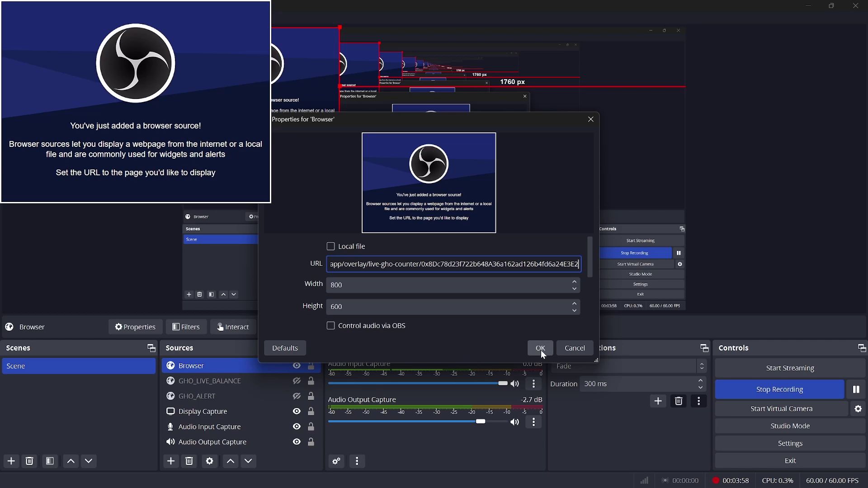Open audio mixer menu dots icon
Screen dimensions: 868x488
(x=357, y=461)
